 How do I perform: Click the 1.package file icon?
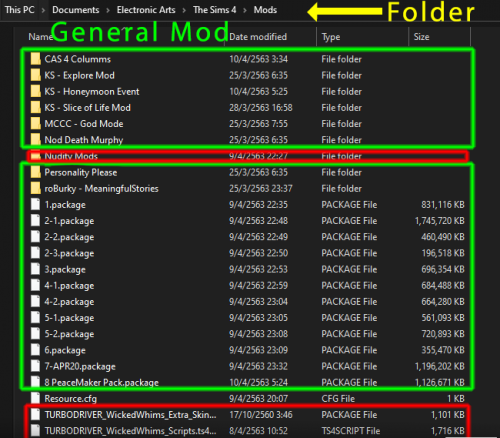tap(35, 204)
